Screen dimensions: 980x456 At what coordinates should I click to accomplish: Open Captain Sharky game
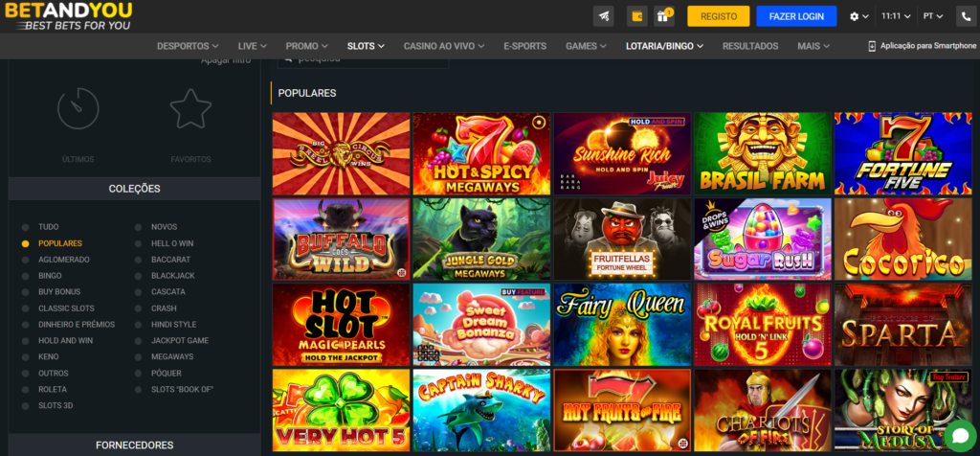(482, 410)
